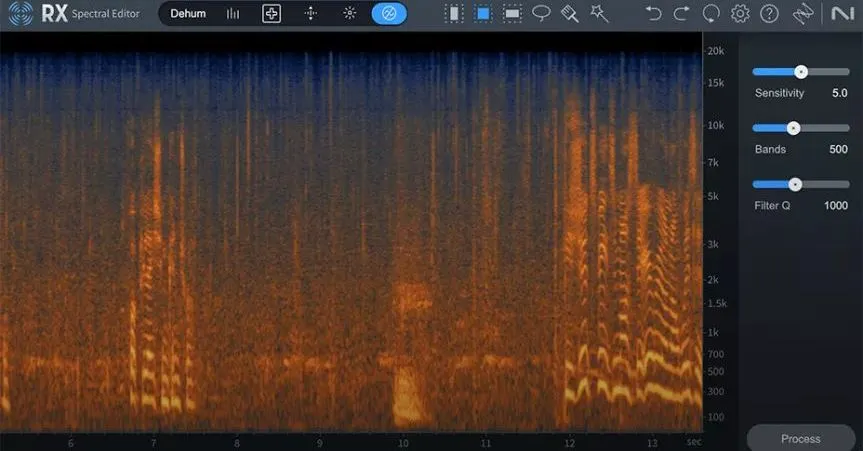Click the Bands value 500
The width and height of the screenshot is (863, 451).
coord(838,149)
